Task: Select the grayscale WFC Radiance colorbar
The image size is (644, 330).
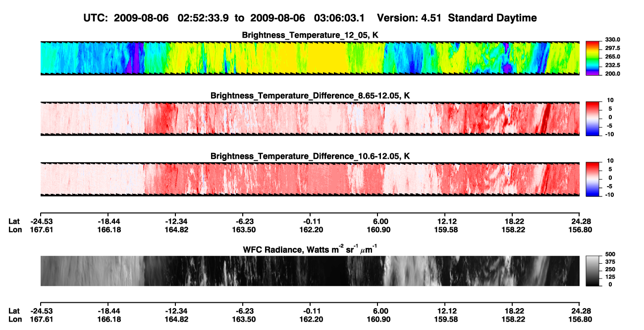Action: click(x=592, y=271)
